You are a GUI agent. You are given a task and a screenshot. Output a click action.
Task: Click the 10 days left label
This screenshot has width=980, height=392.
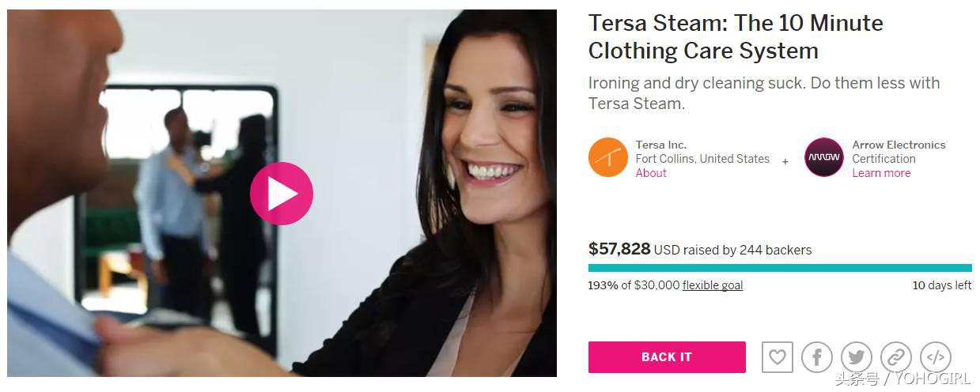(941, 285)
